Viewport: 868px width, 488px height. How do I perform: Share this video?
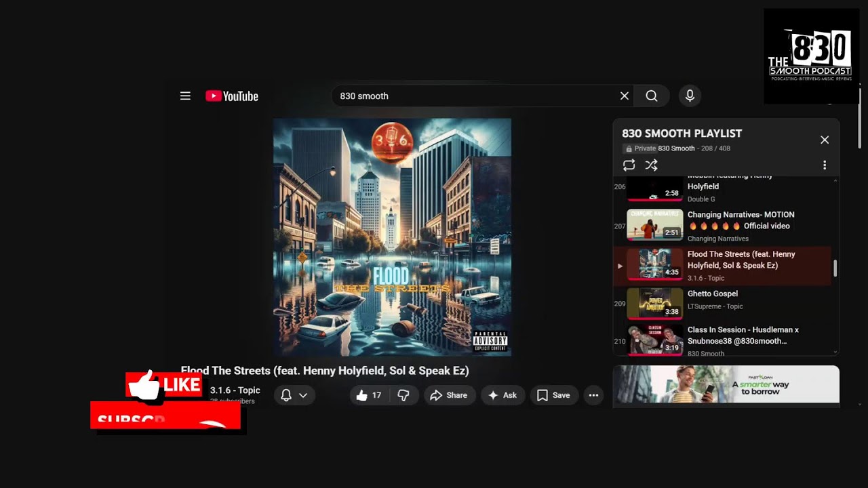point(449,395)
